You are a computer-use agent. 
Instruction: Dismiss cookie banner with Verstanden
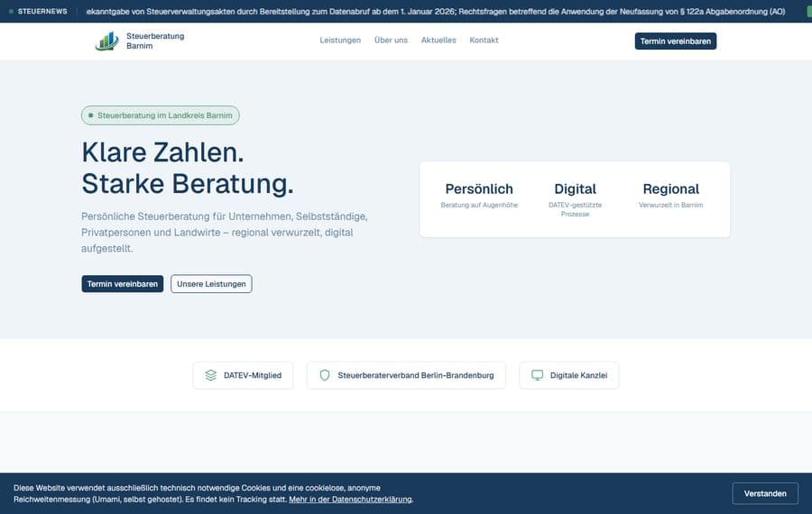[x=765, y=493]
